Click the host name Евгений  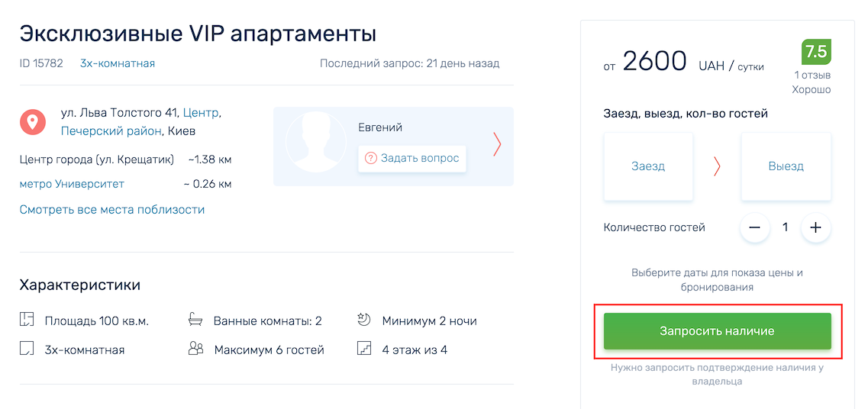click(380, 128)
